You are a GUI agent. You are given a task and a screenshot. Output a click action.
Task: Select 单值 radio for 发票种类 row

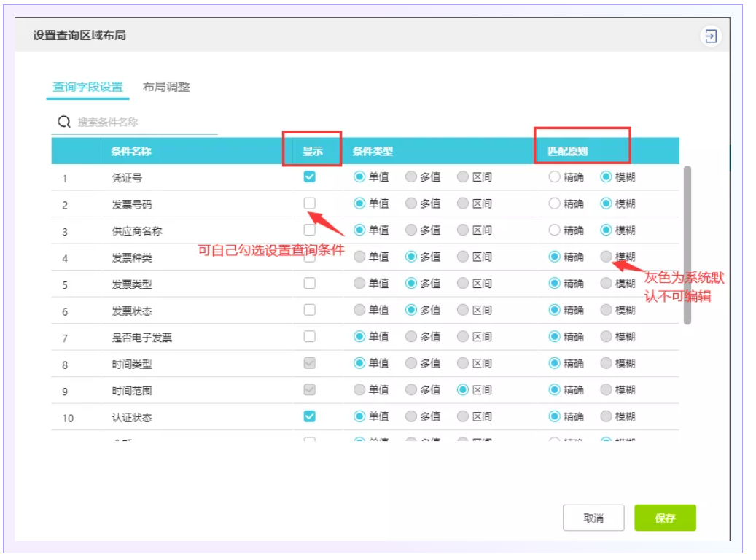point(359,257)
